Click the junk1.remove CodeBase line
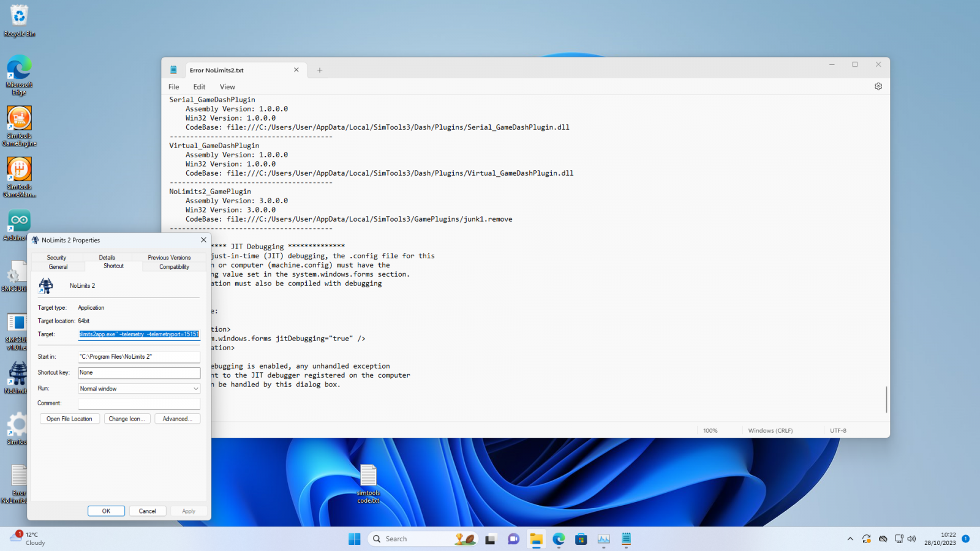Screen dimensions: 980x551 click(349, 219)
